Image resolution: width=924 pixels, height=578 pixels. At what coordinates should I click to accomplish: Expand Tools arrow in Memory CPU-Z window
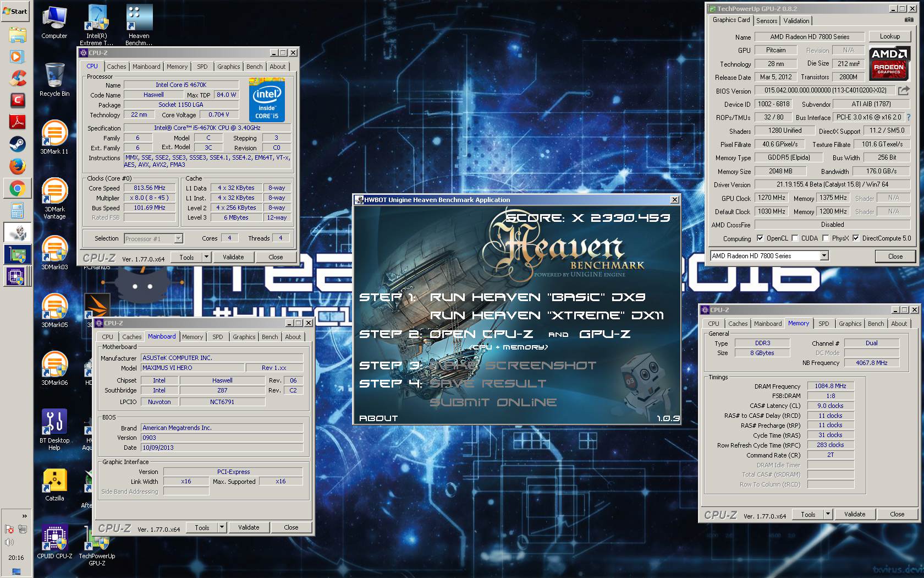tap(828, 514)
